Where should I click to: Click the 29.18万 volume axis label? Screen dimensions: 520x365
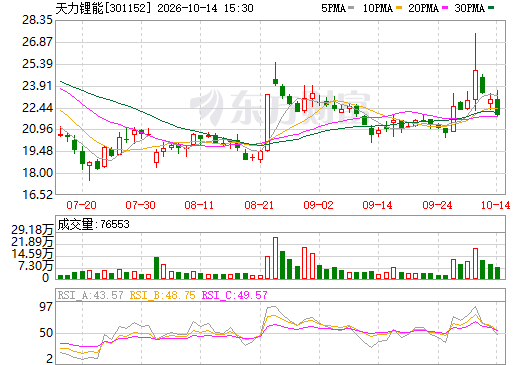click(x=32, y=230)
